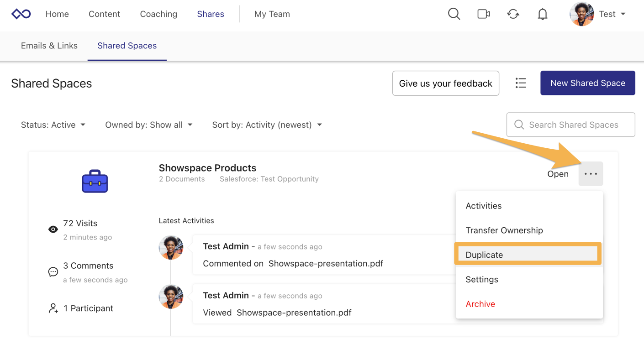
Task: Click the video camera icon
Action: 484,14
